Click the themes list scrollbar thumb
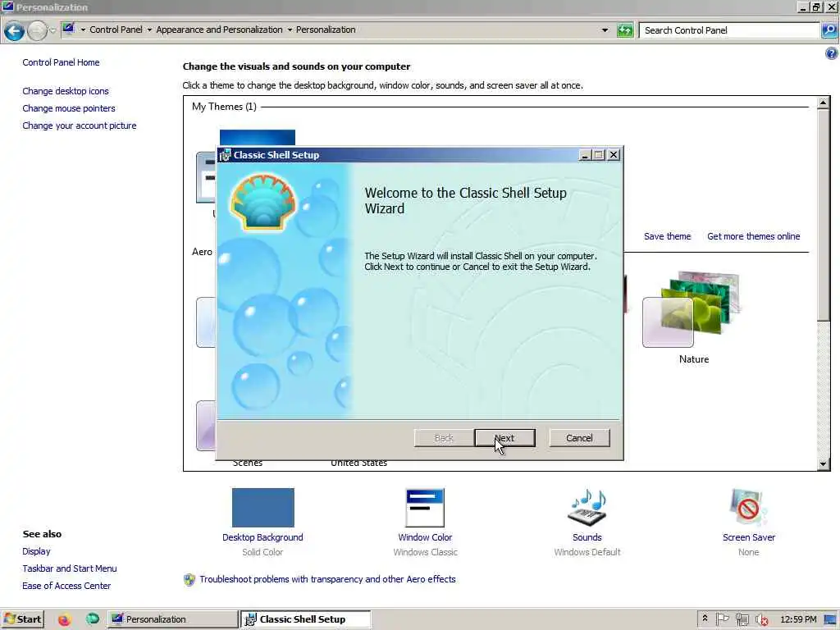Image resolution: width=840 pixels, height=630 pixels. (x=824, y=215)
